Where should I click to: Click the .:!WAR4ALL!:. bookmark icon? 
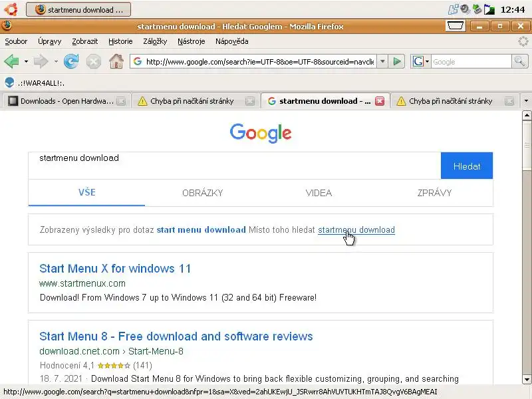coord(9,82)
